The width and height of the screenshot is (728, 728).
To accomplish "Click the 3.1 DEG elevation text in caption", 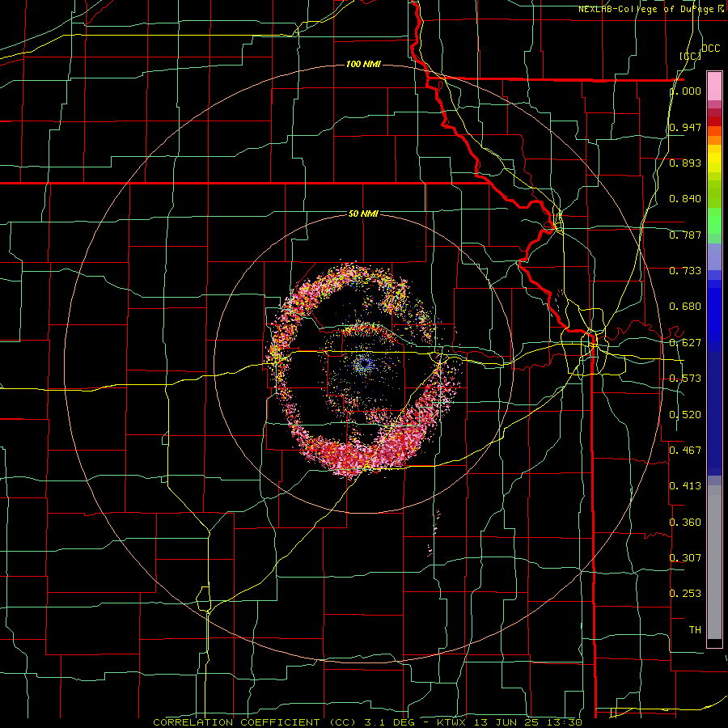I will coord(391,722).
